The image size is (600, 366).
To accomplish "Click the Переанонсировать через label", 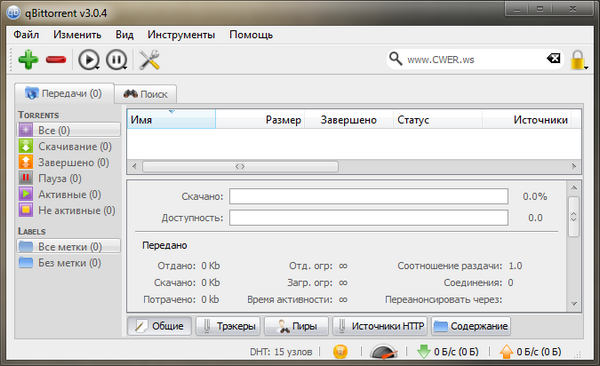I will pyautogui.click(x=443, y=299).
